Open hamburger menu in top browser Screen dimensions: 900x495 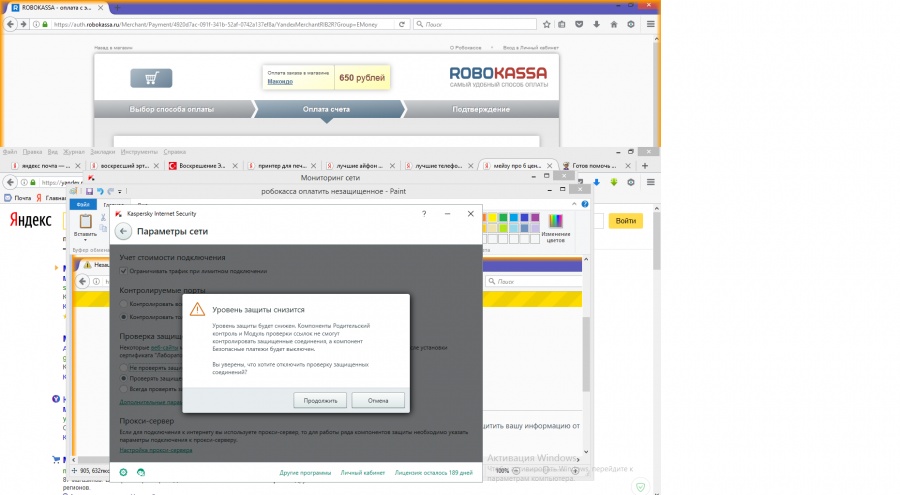(x=650, y=24)
